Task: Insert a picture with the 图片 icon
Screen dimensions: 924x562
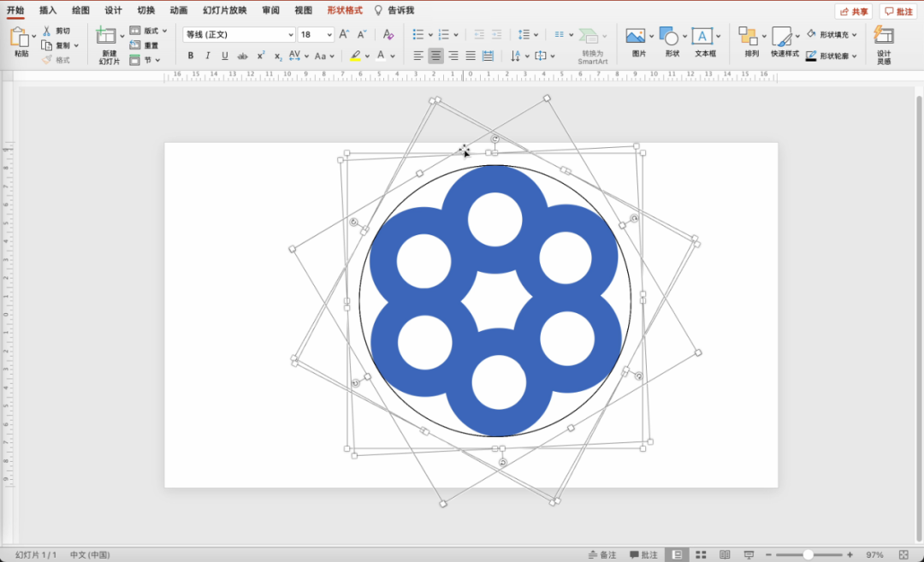Action: (x=635, y=36)
